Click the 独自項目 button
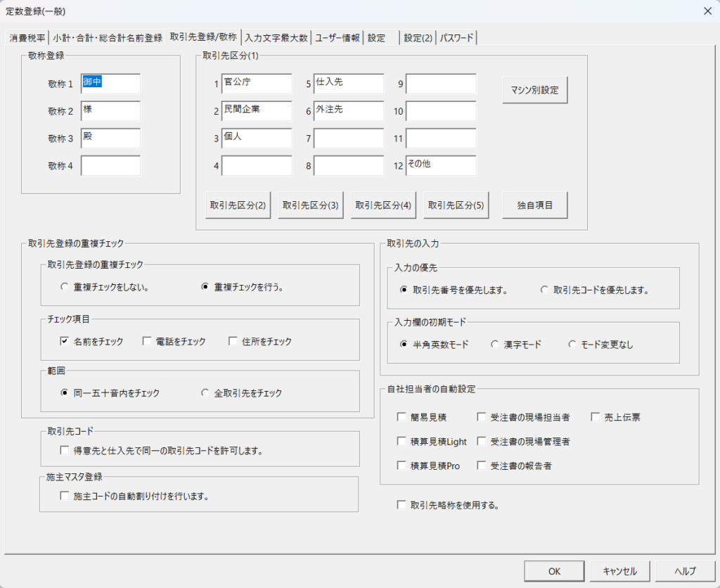 tap(534, 205)
